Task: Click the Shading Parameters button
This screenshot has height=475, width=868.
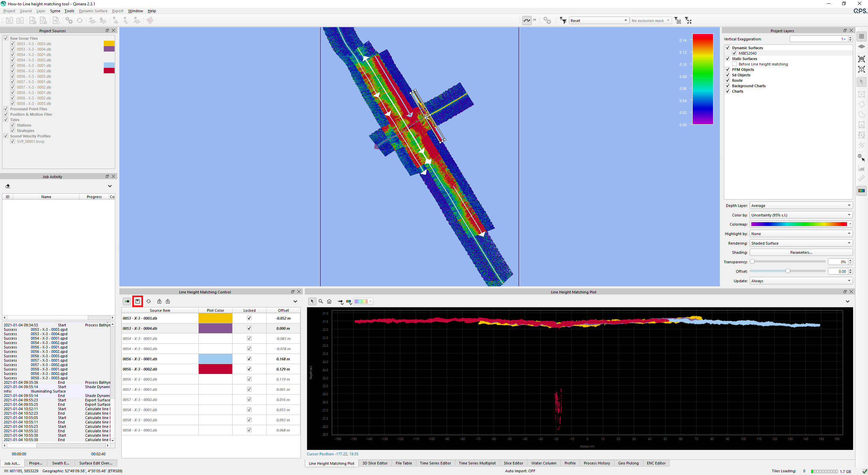Action: click(801, 252)
